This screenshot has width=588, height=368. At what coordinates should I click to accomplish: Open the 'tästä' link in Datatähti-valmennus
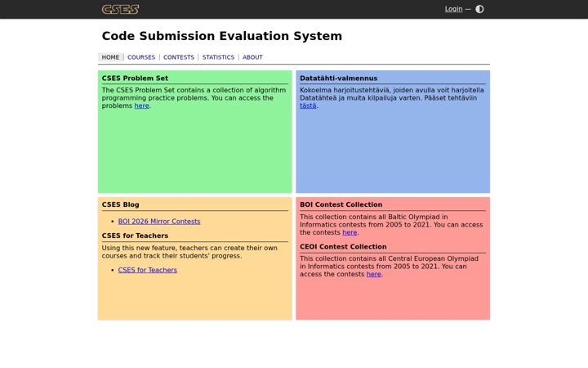click(x=308, y=105)
